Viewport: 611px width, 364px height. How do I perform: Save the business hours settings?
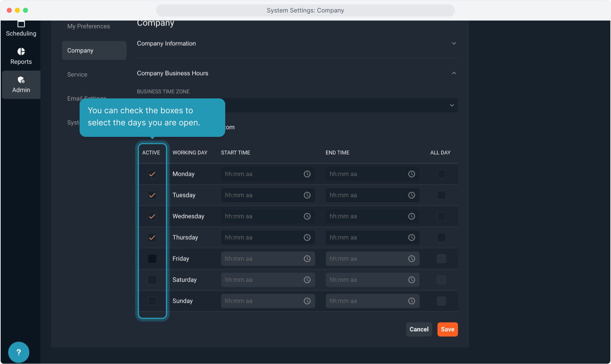[447, 330]
